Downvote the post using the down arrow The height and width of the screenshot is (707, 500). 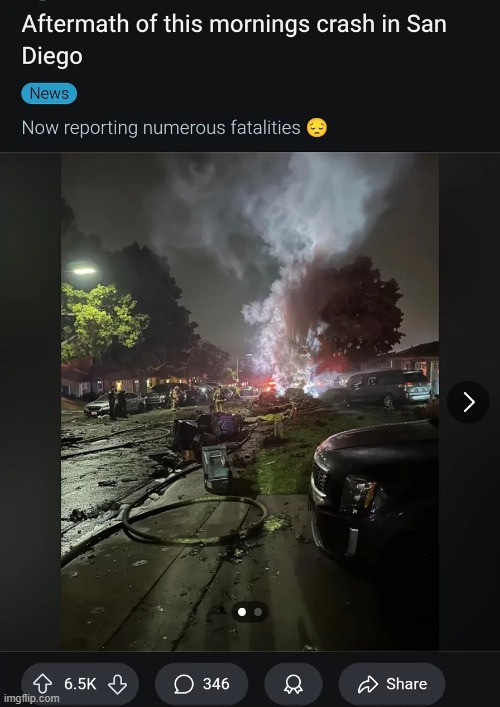(117, 684)
